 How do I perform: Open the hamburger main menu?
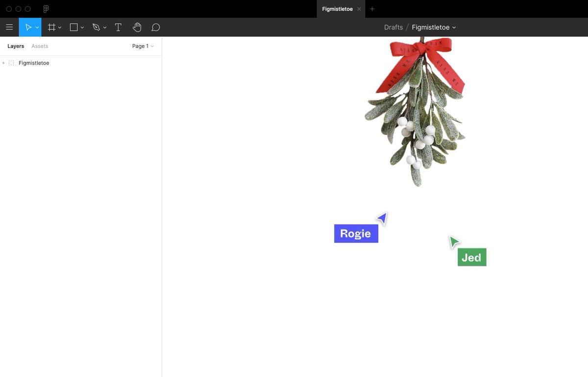(x=9, y=27)
